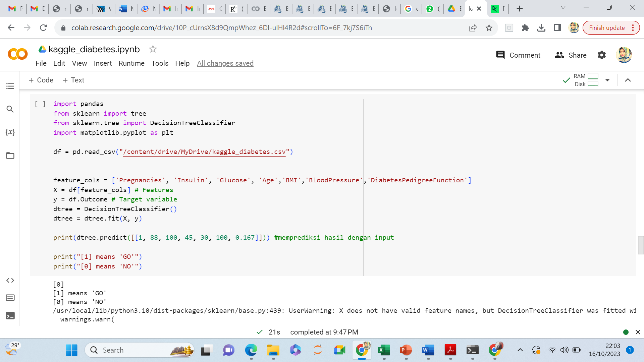Add a new Text cell

(73, 80)
